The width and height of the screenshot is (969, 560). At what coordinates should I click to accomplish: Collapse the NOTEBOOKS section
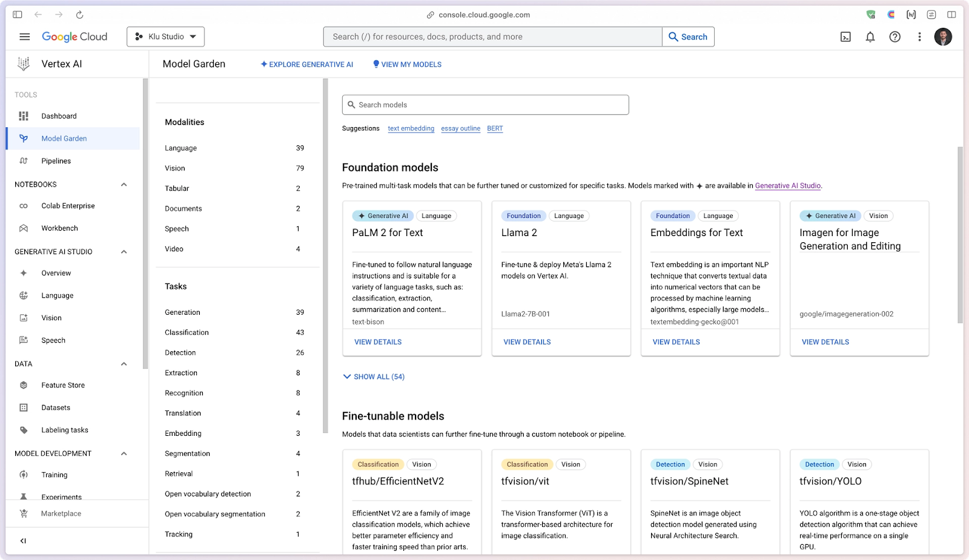click(x=124, y=184)
